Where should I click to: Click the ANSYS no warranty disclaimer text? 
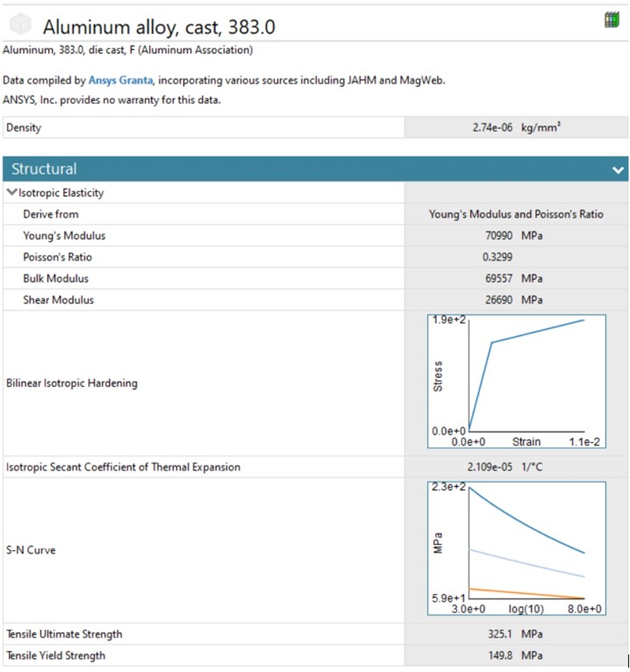[112, 100]
